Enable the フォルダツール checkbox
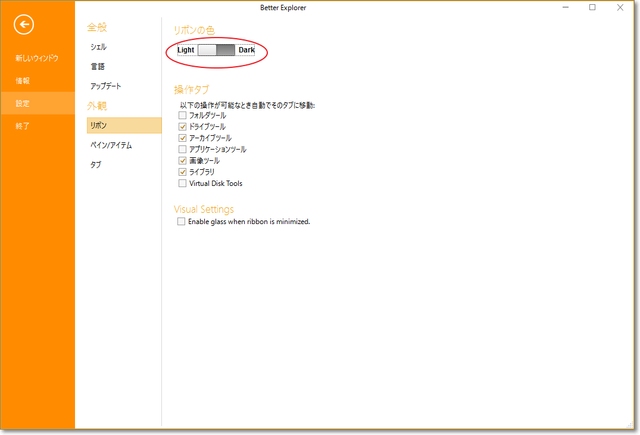Screen dimensions: 640x435 pyautogui.click(x=181, y=116)
